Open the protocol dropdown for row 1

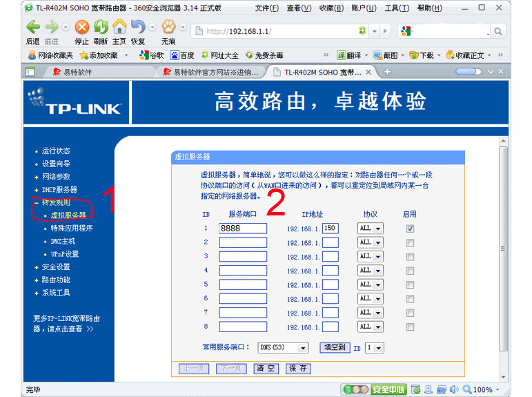point(370,229)
